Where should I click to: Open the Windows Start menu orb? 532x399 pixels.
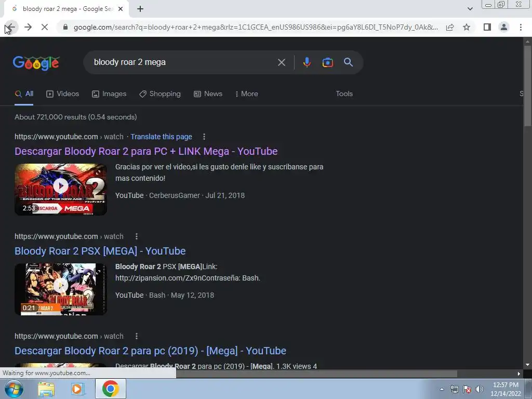pyautogui.click(x=14, y=389)
